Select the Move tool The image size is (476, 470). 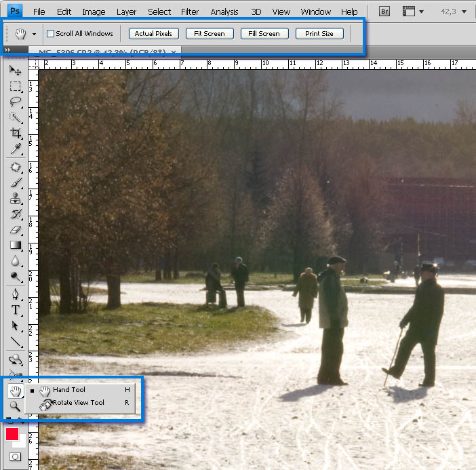[15, 71]
